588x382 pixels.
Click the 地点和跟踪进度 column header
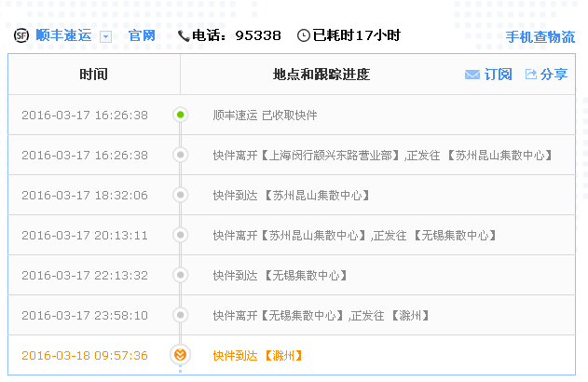(x=321, y=75)
